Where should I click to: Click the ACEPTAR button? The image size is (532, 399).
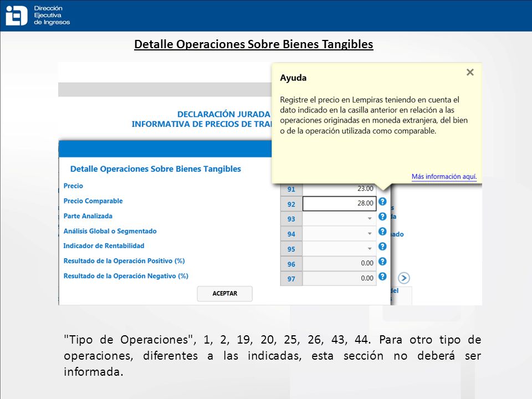click(x=224, y=294)
